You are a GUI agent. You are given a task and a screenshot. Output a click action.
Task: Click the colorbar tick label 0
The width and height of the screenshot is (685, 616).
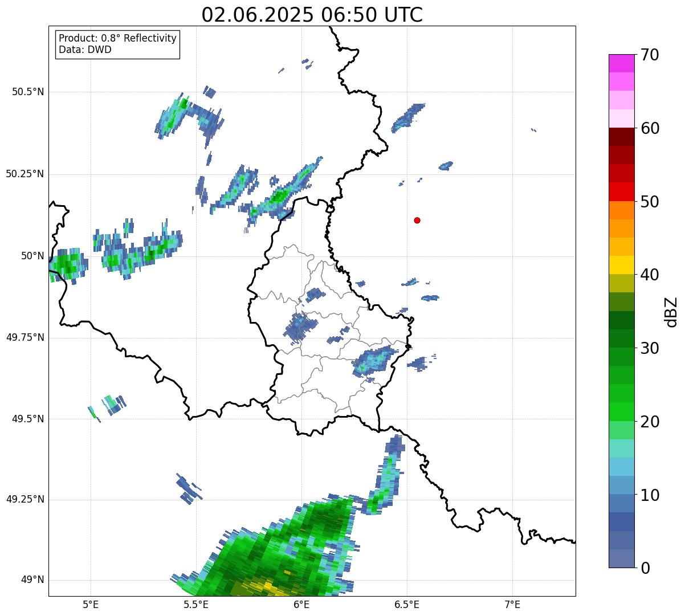[645, 568]
